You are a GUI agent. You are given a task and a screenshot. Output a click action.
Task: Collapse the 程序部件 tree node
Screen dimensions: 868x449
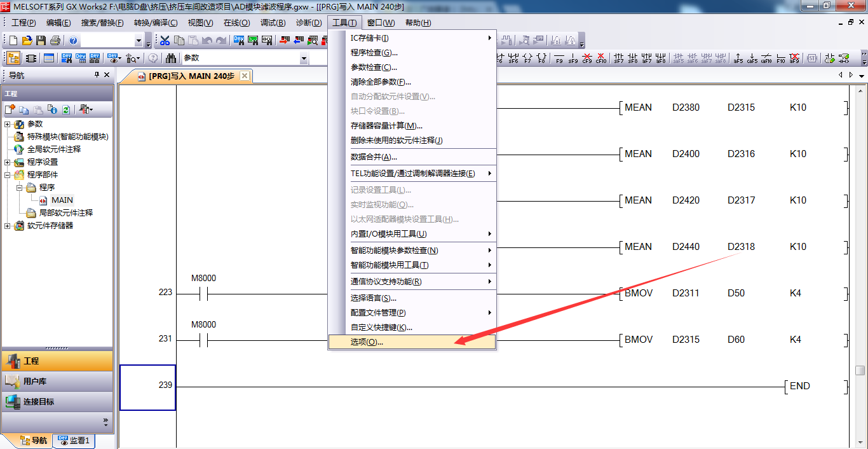pyautogui.click(x=8, y=175)
